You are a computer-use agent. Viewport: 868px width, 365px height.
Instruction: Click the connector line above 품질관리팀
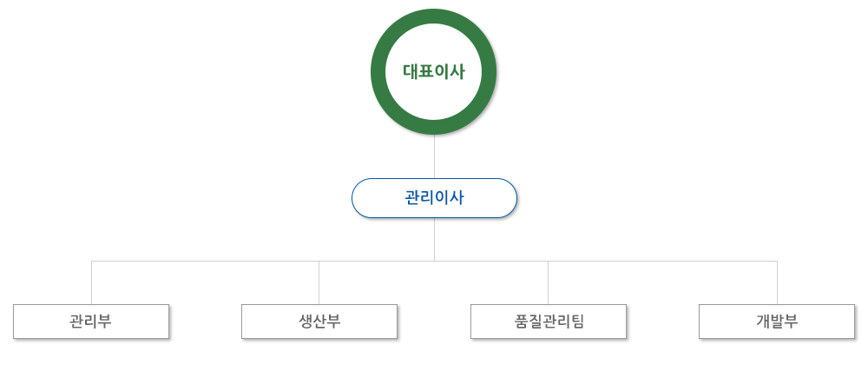[548, 282]
